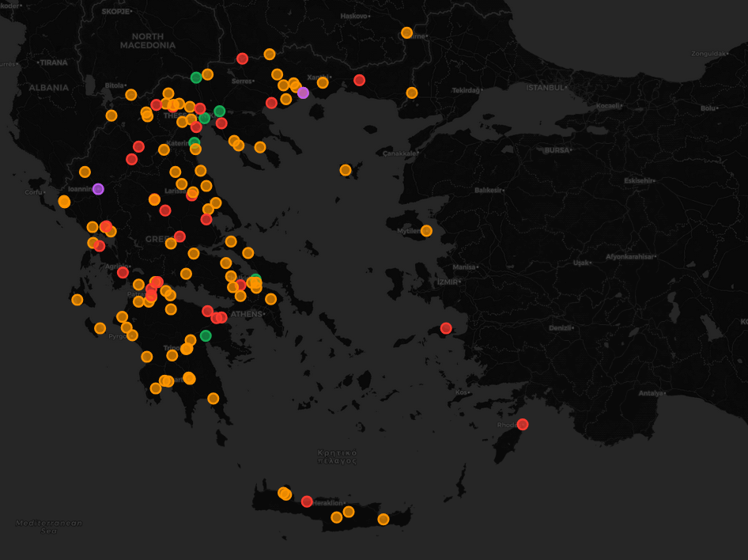Select the purple marker at Ioannina

98,189
